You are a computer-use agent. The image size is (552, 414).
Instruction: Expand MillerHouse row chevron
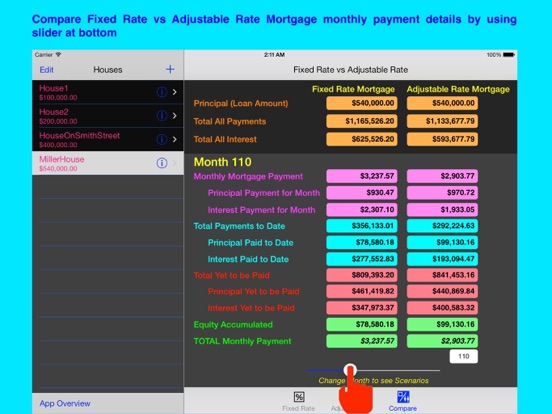pos(175,163)
